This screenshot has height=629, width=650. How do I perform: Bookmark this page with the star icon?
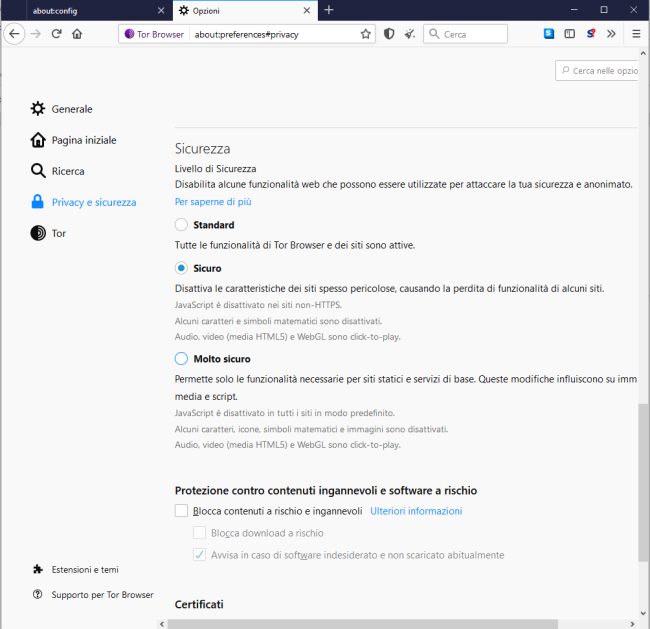tap(365, 34)
